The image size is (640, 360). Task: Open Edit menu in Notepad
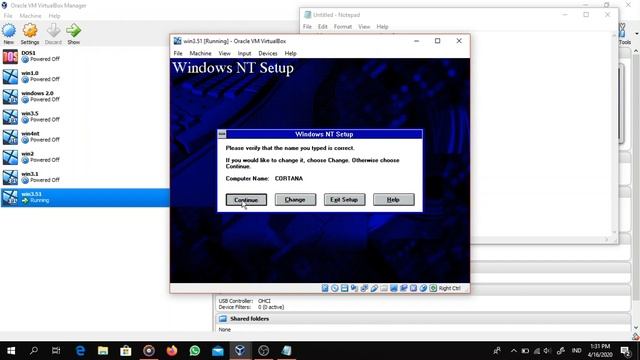click(x=323, y=27)
